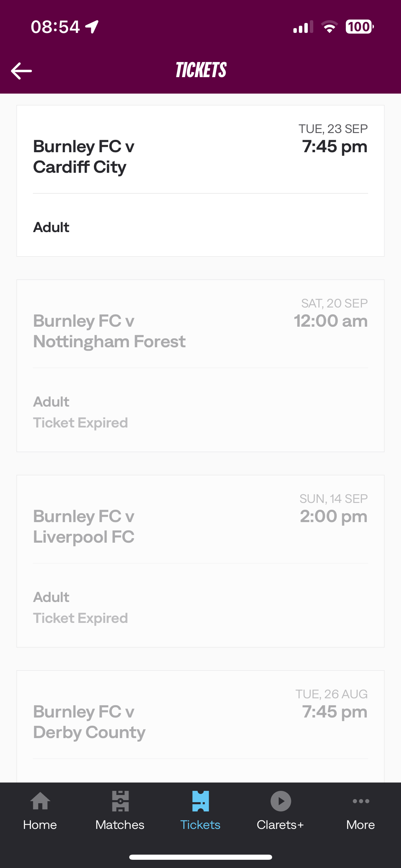Tap the back arrow in header

(x=21, y=71)
